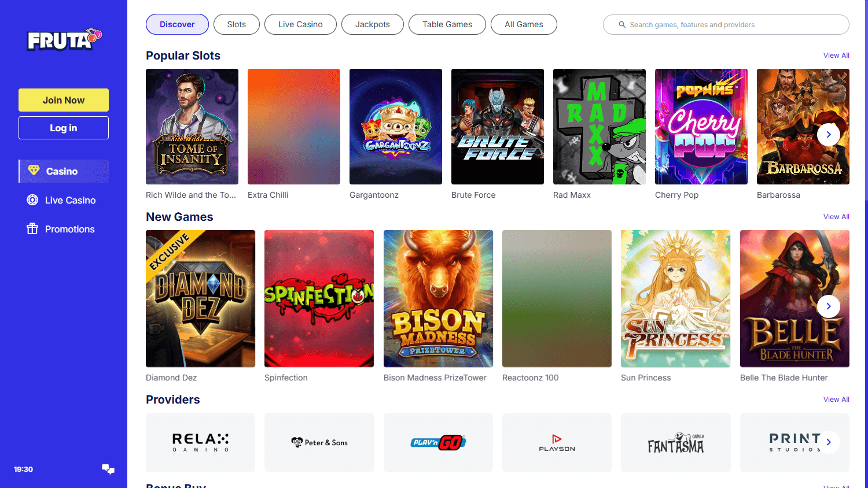Open the Jackpots tab
The width and height of the screenshot is (868, 488).
[x=372, y=24]
